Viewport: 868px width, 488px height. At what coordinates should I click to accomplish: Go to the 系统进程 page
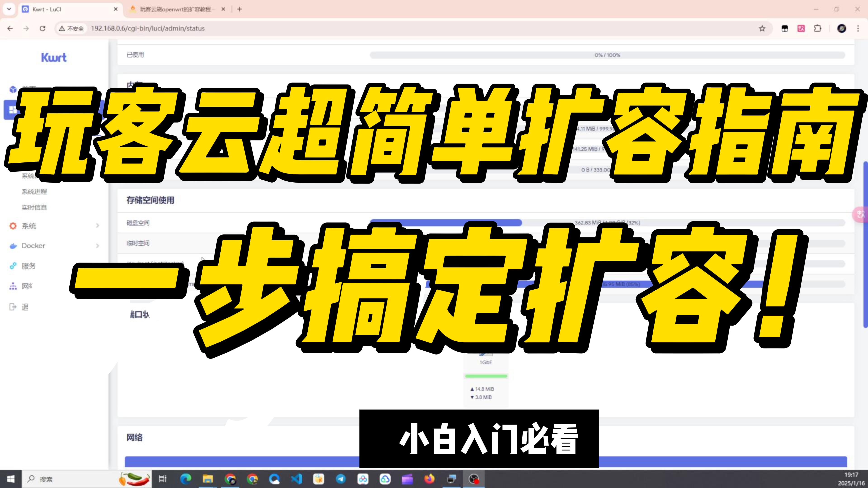(x=34, y=192)
